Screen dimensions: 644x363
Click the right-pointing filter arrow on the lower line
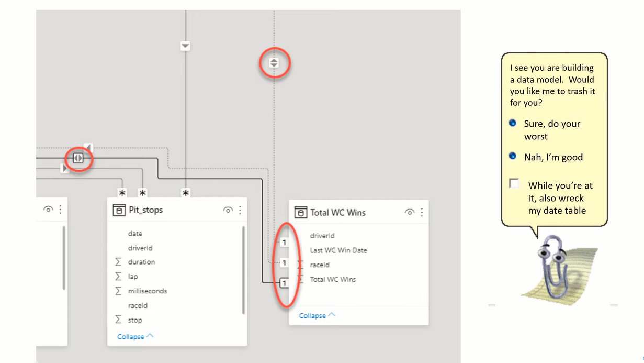(x=64, y=168)
